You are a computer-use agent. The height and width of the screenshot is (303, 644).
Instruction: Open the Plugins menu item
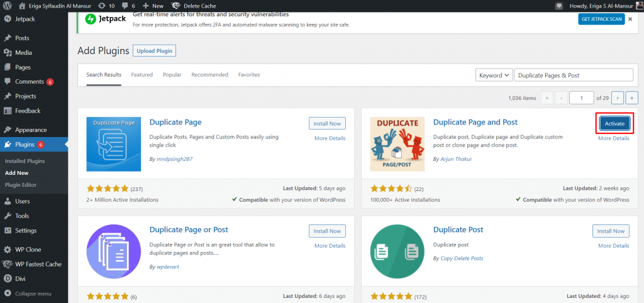click(x=34, y=144)
